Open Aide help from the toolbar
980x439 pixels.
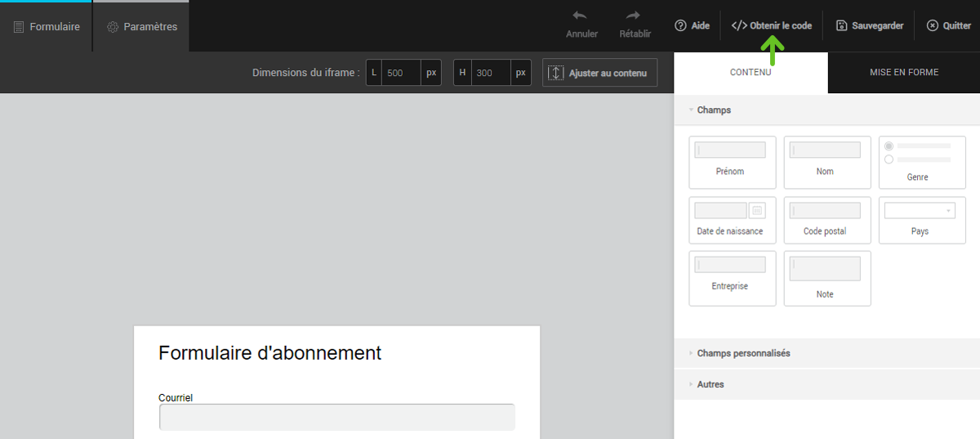click(x=692, y=25)
